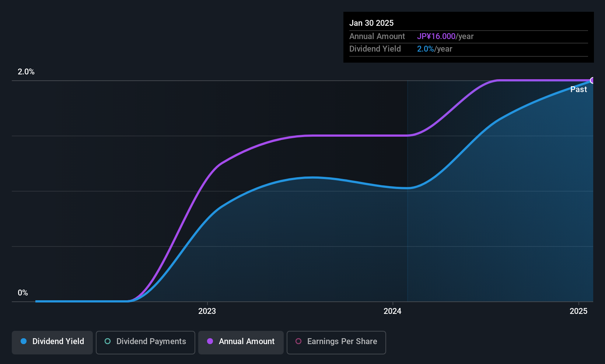Click the JP¥16.000/year annual amount value
605x364 pixels.
(445, 36)
